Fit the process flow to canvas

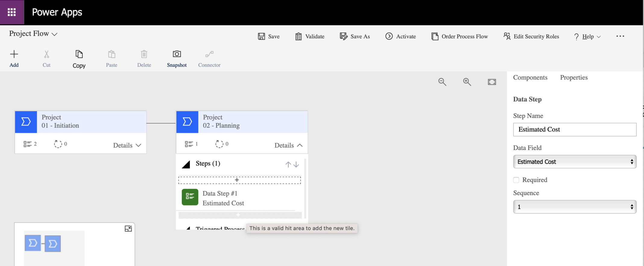point(492,82)
